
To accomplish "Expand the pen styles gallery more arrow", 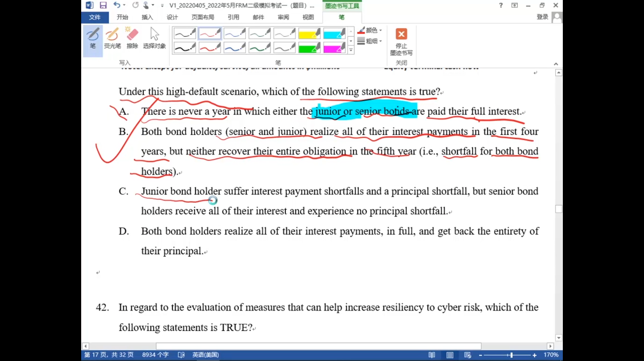I will [x=351, y=50].
